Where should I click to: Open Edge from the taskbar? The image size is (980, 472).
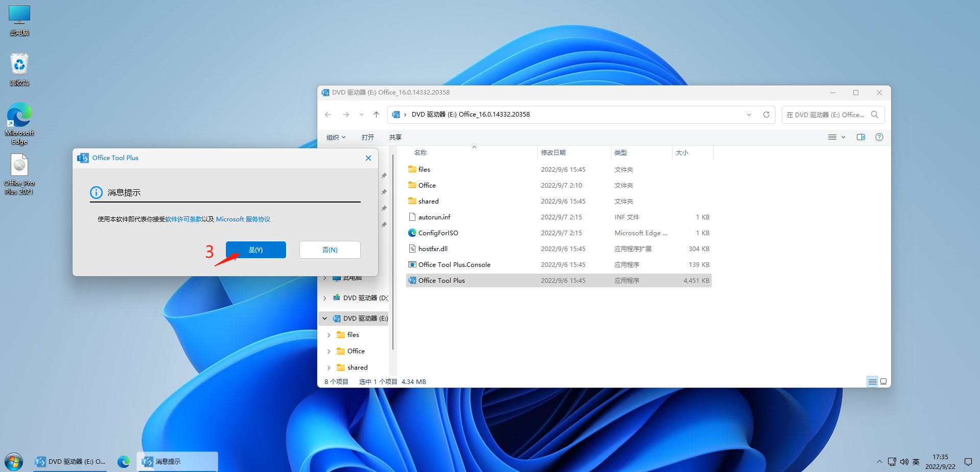click(x=124, y=462)
